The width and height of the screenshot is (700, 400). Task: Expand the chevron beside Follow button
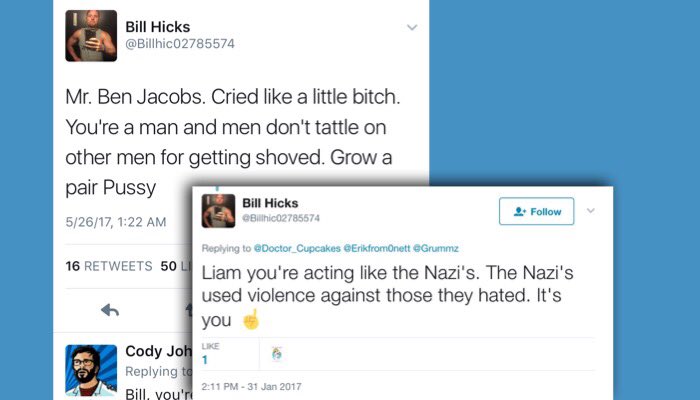[591, 211]
